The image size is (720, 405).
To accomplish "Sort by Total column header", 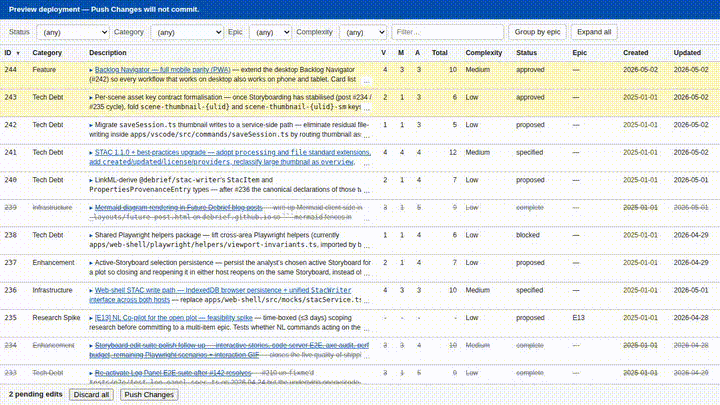I will (439, 53).
